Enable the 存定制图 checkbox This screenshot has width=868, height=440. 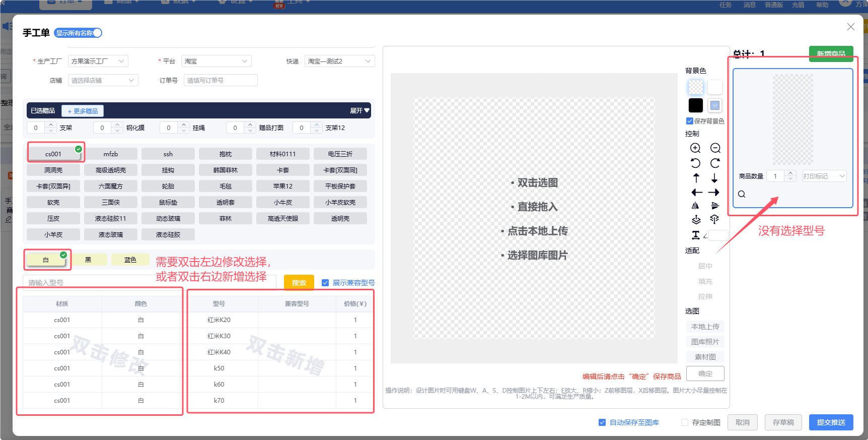click(x=685, y=422)
